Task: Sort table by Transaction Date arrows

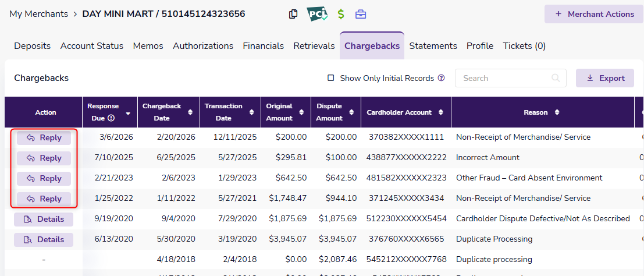Action: click(251, 112)
